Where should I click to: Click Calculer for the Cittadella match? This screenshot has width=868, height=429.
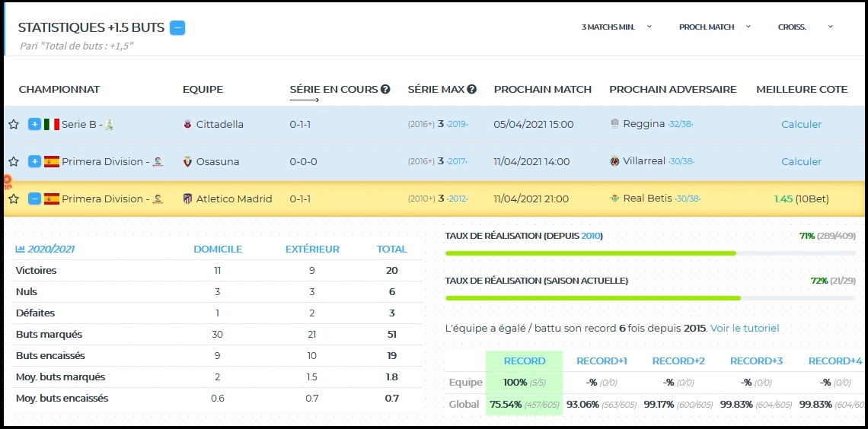pos(801,124)
